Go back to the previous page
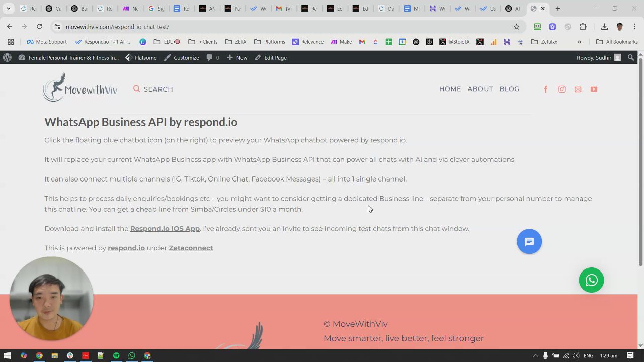Screen dimensions: 644x362 click(x=9, y=27)
